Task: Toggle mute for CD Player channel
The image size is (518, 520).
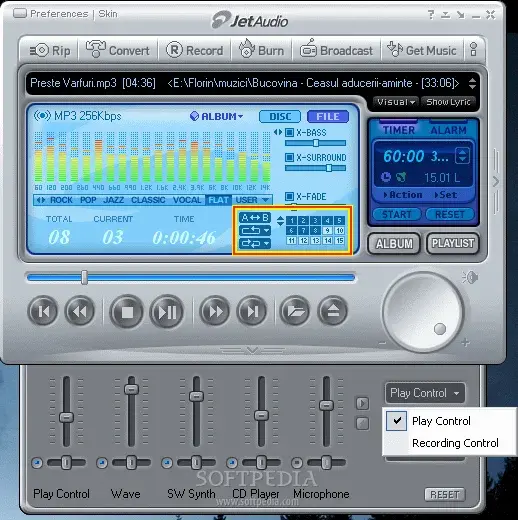Action: click(x=232, y=463)
